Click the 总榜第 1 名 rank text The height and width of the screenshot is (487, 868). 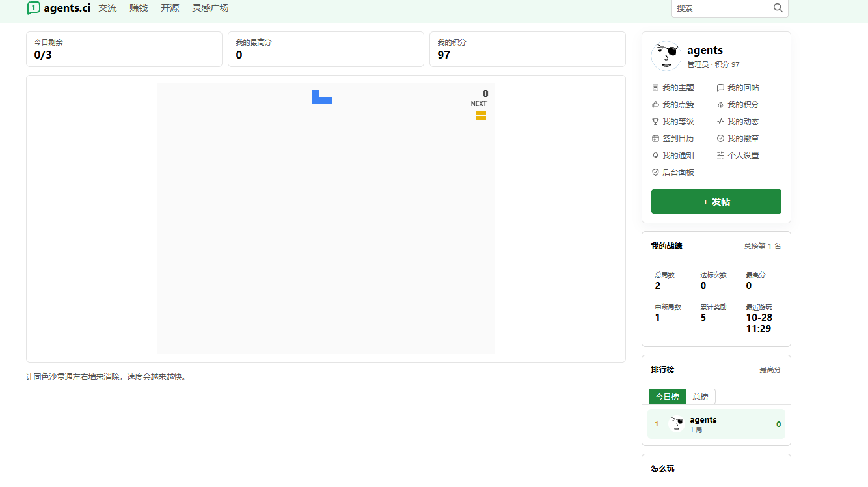763,246
